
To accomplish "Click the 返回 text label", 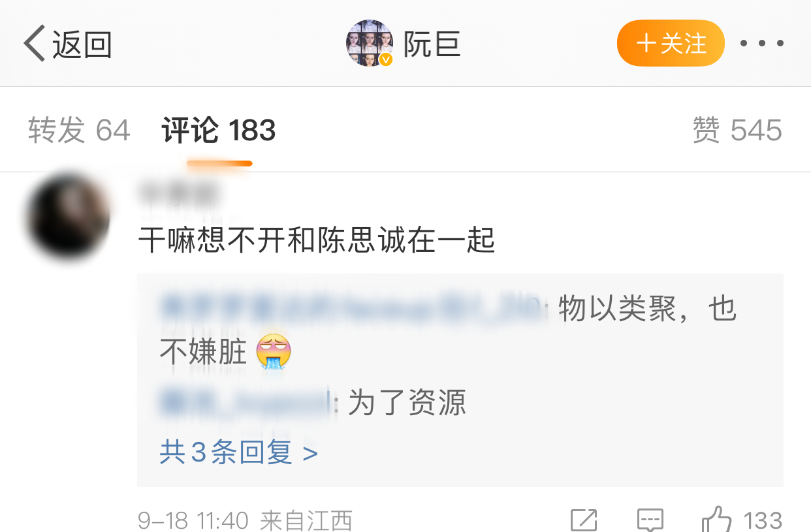I will (x=82, y=44).
